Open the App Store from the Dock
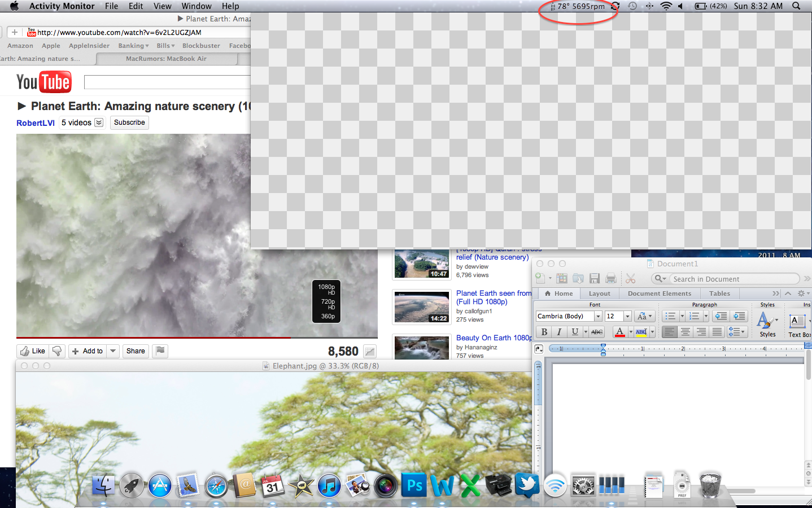The image size is (812, 508). 160,485
